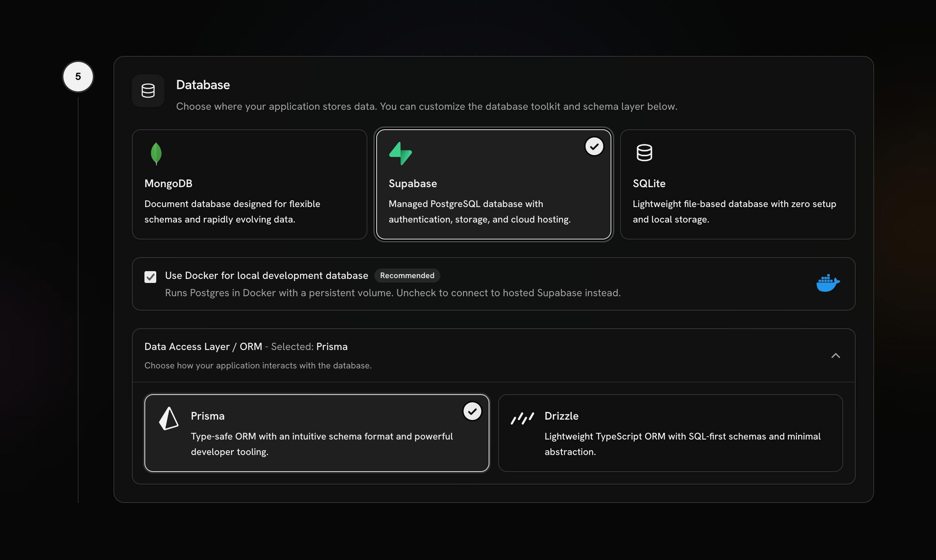Toggle Use Docker for local development checkbox
The width and height of the screenshot is (936, 560).
[150, 277]
